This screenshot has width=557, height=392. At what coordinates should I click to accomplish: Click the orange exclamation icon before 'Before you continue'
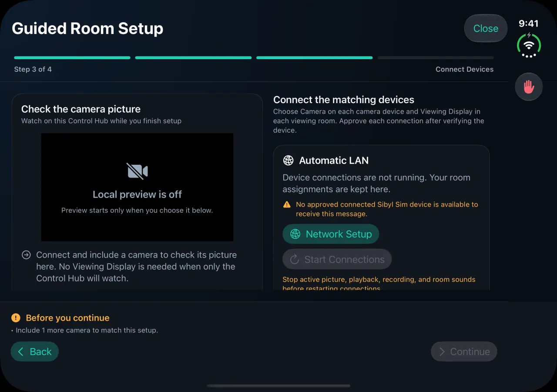point(16,318)
